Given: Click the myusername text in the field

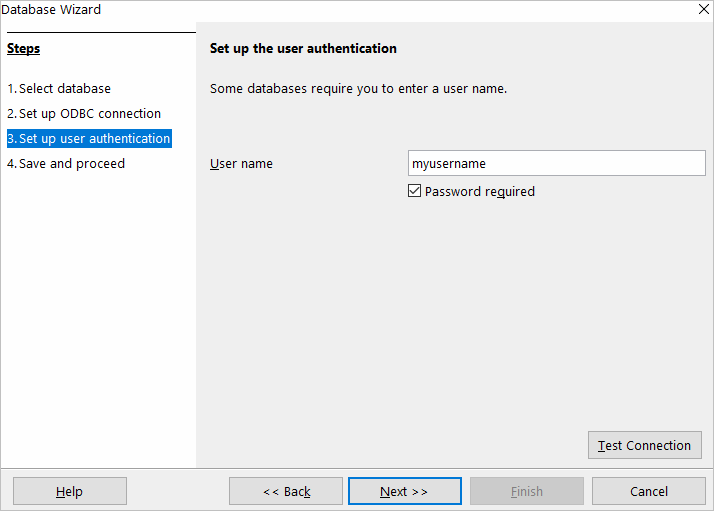Looking at the screenshot, I should tap(449, 163).
